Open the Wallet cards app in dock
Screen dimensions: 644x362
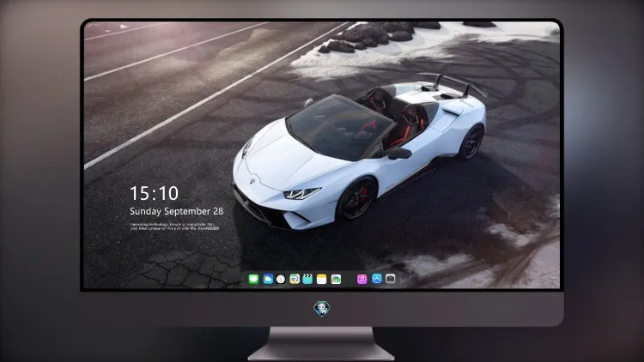point(336,280)
